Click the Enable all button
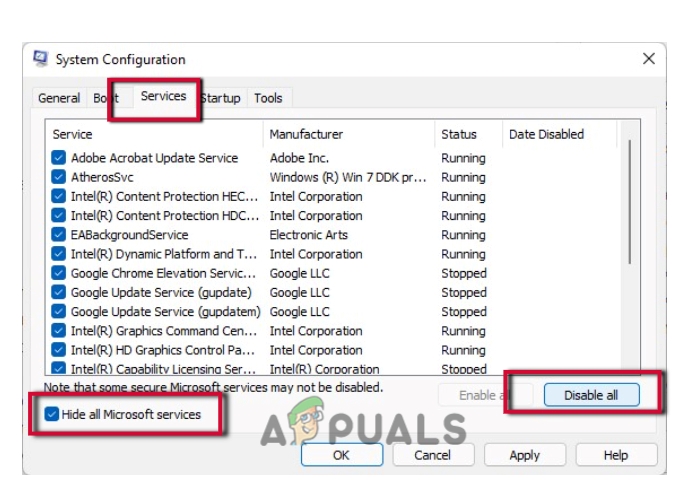Image resolution: width=674 pixels, height=494 pixels. click(x=485, y=395)
